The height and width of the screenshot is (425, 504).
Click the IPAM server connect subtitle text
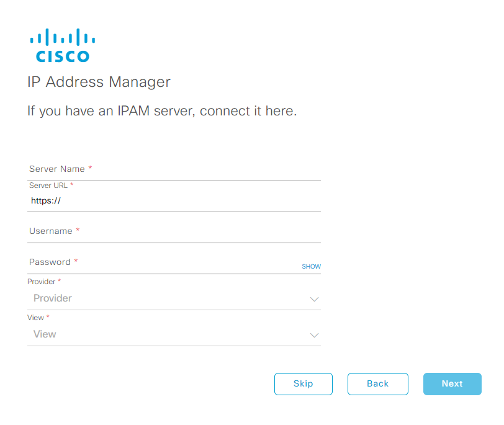pos(162,111)
